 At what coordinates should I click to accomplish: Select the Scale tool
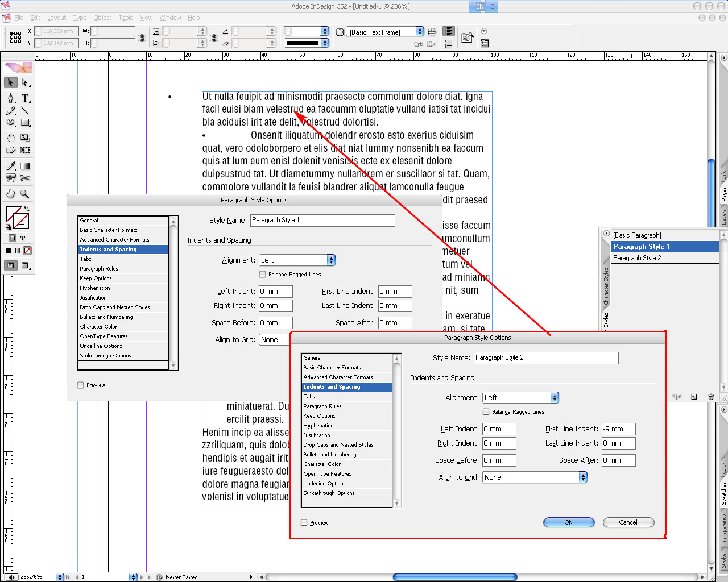click(25, 138)
